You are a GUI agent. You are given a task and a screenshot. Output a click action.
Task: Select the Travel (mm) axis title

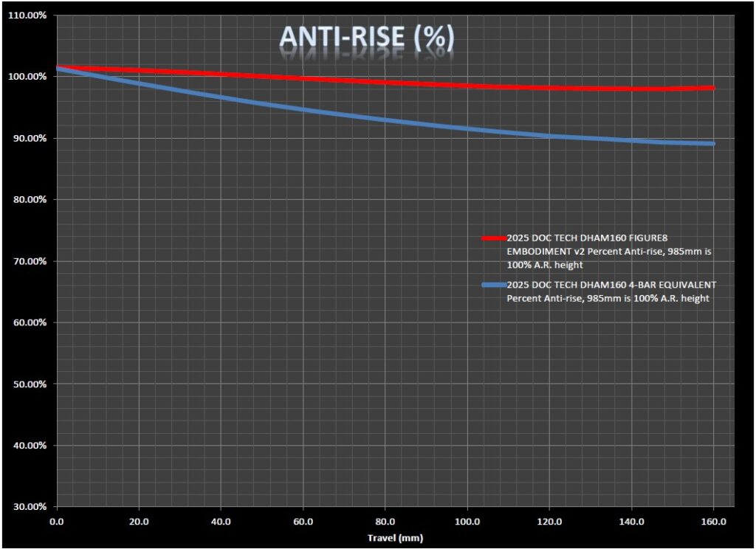[x=395, y=538]
